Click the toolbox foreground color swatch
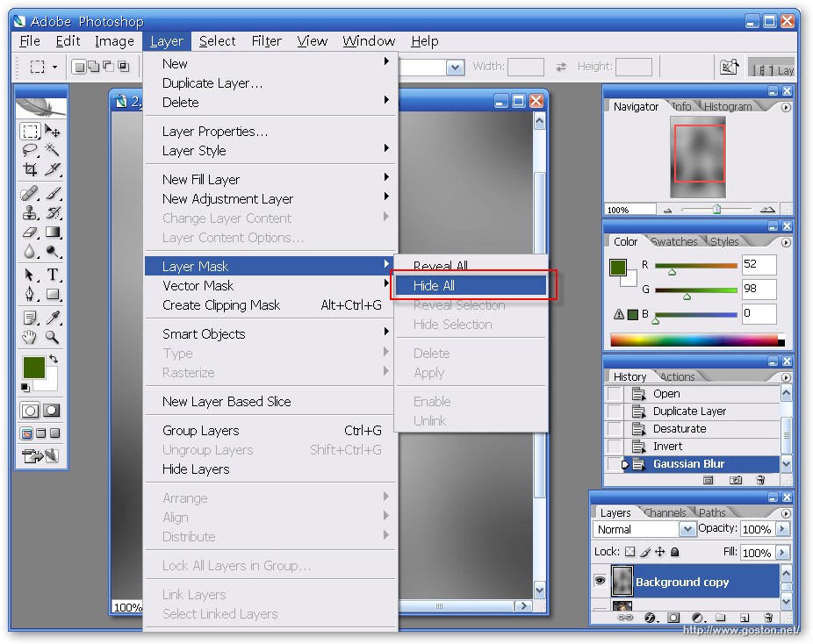This screenshot has height=644, width=813. 33,368
